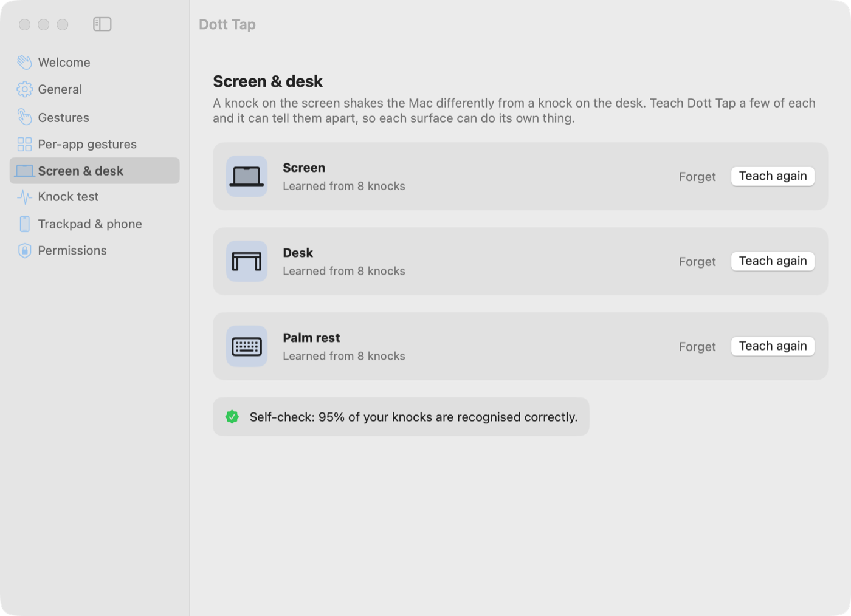Teach the Palm rest surface again
Image resolution: width=851 pixels, height=616 pixels.
point(773,346)
